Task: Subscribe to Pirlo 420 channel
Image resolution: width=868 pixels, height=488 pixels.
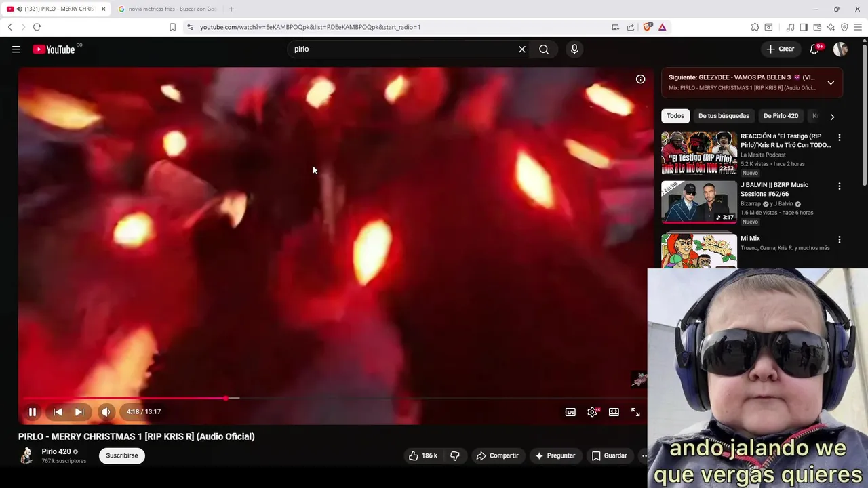Action: pos(122,455)
